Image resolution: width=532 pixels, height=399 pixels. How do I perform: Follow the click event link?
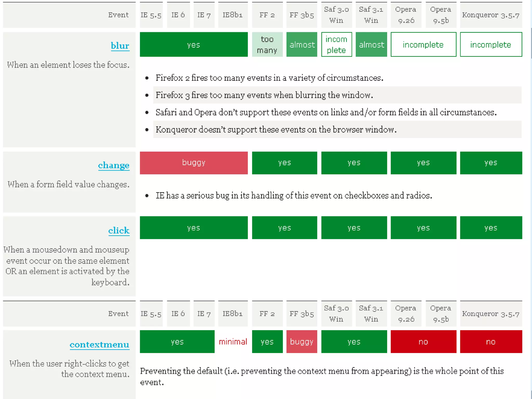coord(119,231)
